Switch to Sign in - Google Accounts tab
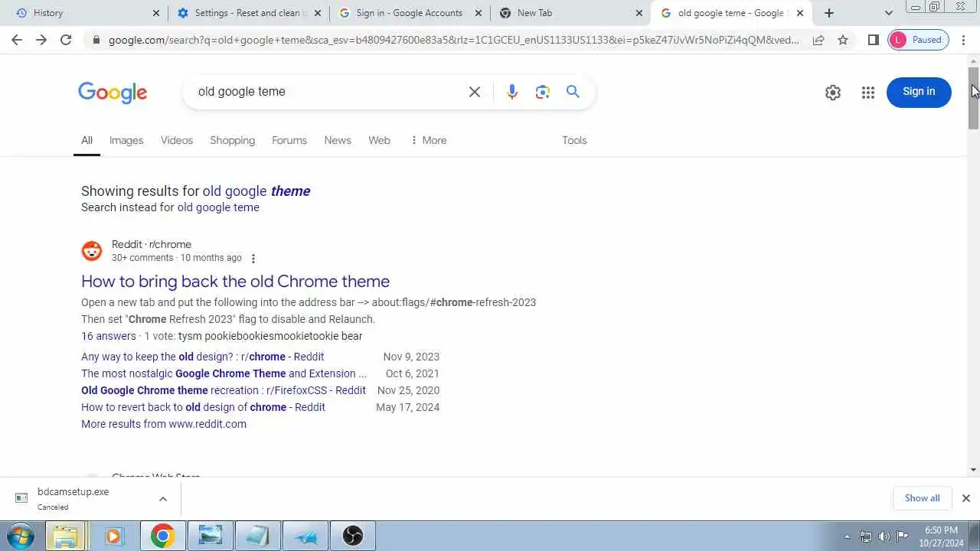 [x=410, y=13]
